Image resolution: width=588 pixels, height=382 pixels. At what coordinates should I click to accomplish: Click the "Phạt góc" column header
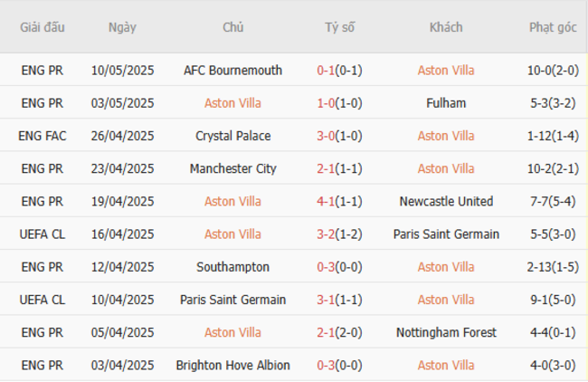click(x=553, y=27)
